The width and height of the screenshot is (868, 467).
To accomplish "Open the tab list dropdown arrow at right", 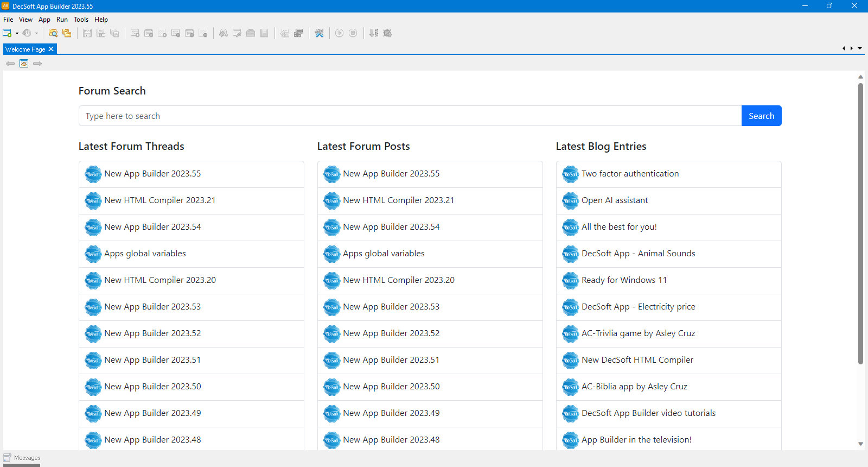I will [x=860, y=49].
